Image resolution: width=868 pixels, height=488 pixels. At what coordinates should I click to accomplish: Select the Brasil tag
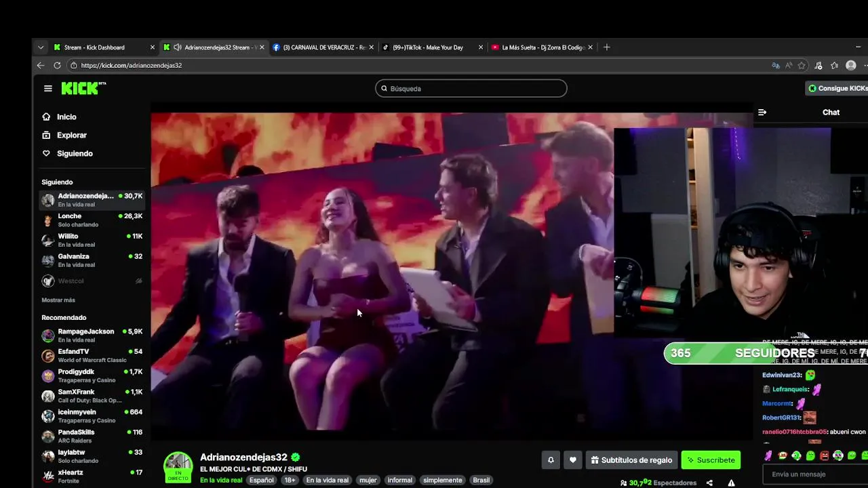pyautogui.click(x=481, y=481)
